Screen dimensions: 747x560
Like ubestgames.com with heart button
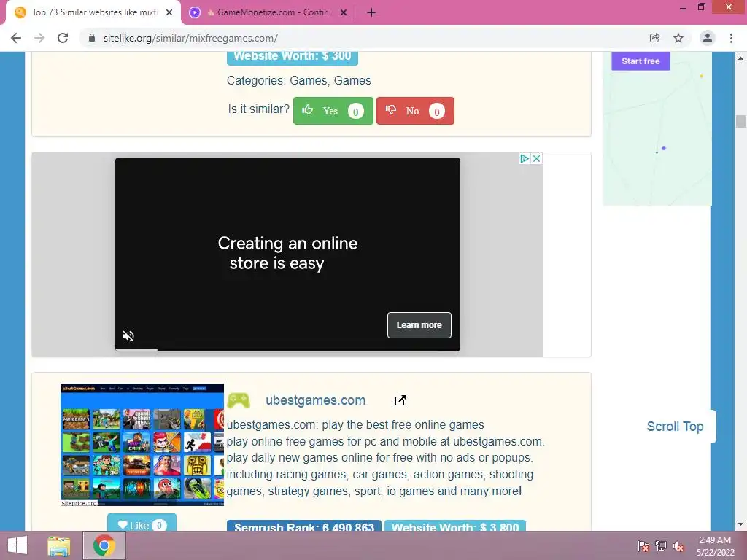pyautogui.click(x=142, y=523)
